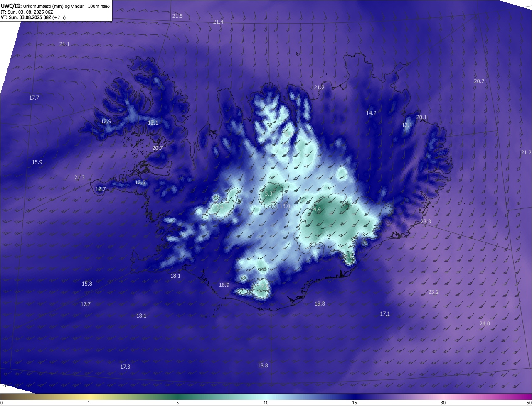
Task: Click the 21.5 value label
Action: [x=177, y=16]
